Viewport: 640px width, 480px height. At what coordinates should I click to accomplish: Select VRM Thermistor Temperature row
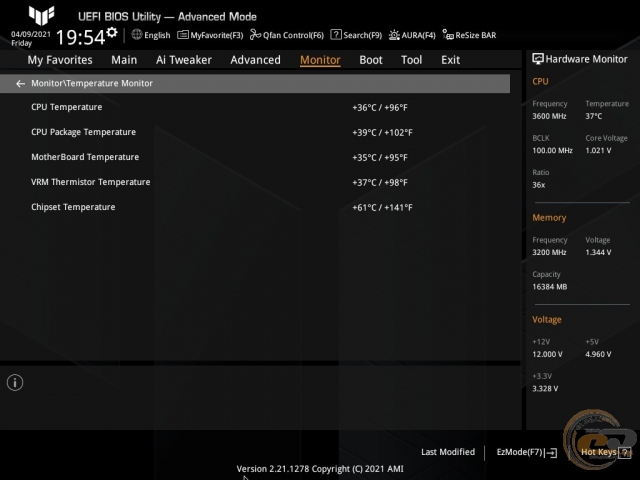(x=255, y=182)
